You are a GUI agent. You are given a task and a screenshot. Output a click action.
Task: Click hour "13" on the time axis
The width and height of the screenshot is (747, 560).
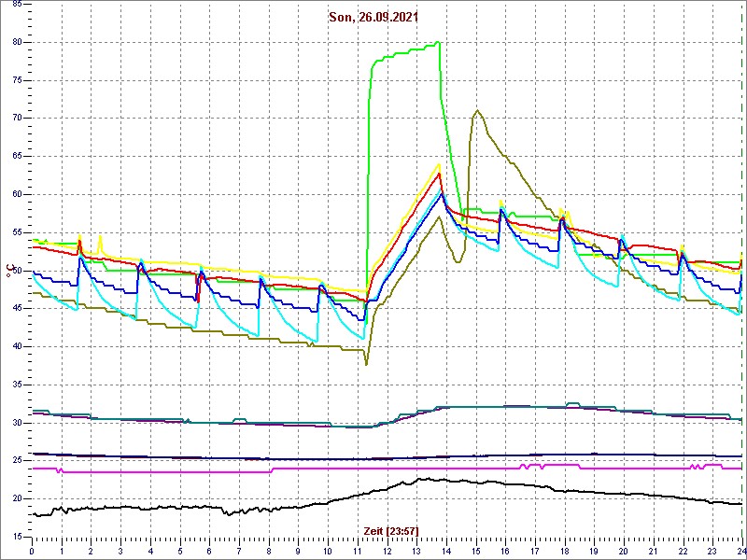coord(416,552)
